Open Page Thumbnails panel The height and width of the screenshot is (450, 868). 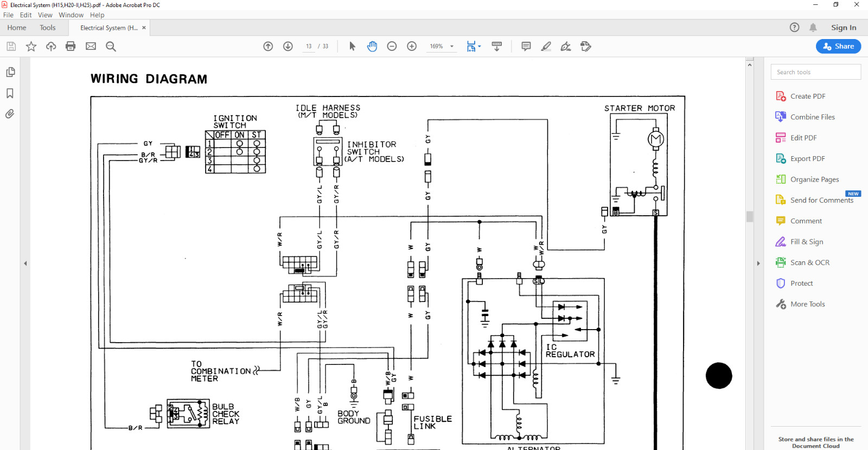tap(10, 72)
